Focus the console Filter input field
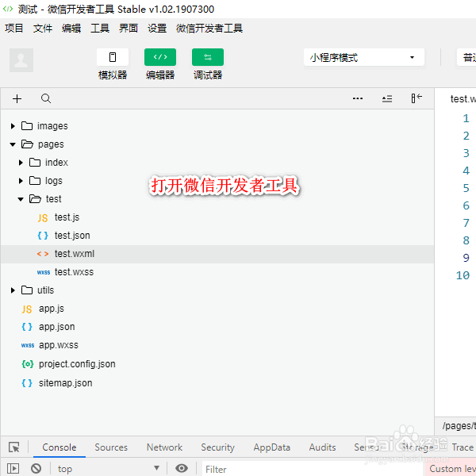The width and height of the screenshot is (476, 476). tap(313, 469)
